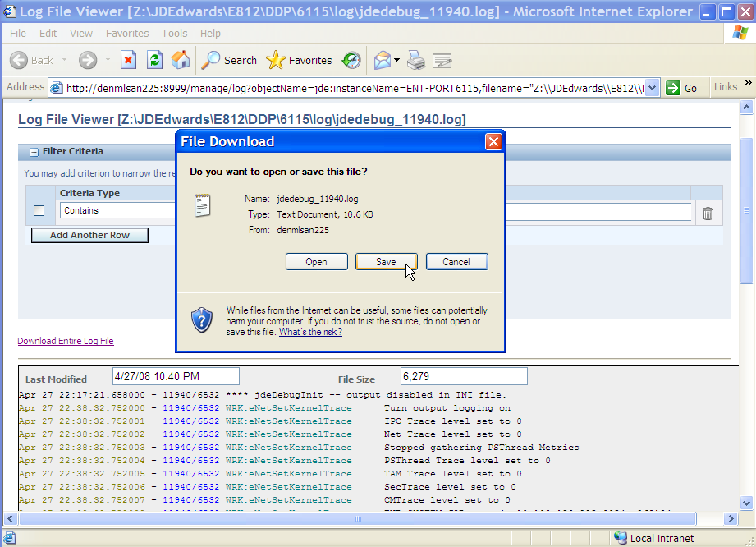The image size is (756, 547).
Task: Open the Back button history dropdown arrow
Action: pos(64,60)
